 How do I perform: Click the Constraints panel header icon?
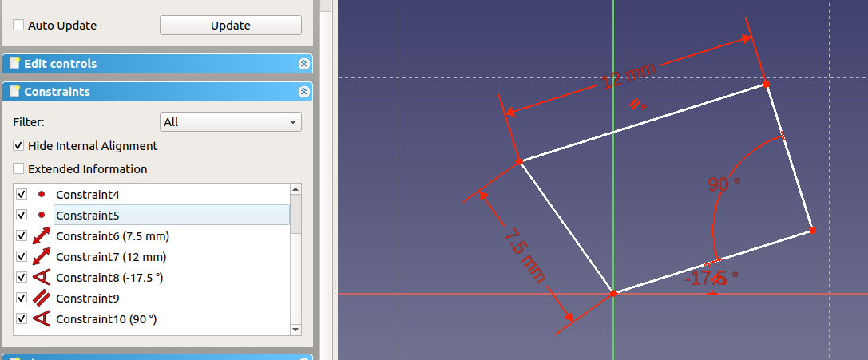(x=14, y=92)
